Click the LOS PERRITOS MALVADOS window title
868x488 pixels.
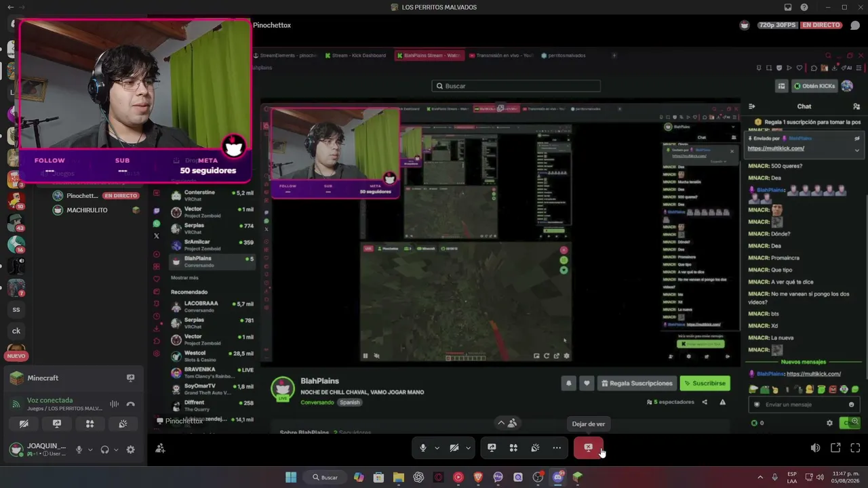(x=439, y=7)
